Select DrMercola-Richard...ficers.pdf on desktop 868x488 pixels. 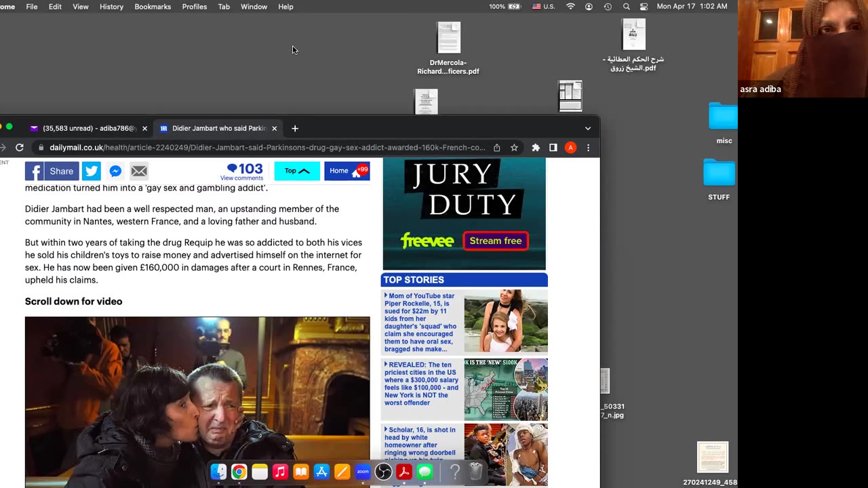(x=448, y=49)
